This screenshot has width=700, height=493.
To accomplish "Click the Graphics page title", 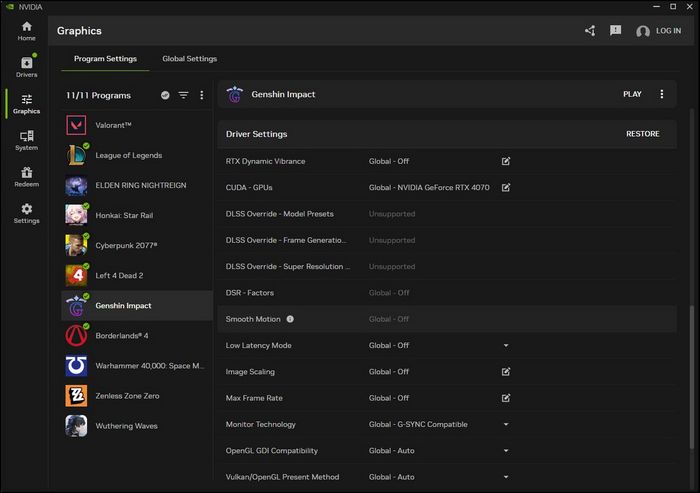I will pos(79,31).
